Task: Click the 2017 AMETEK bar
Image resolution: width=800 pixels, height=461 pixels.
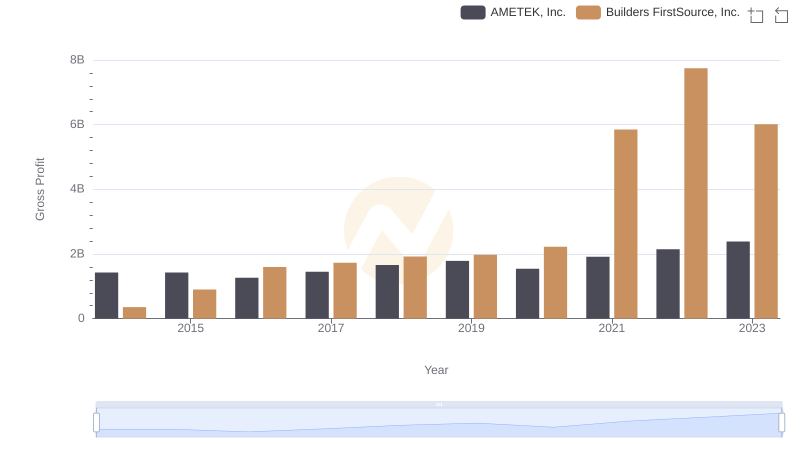Action: (317, 295)
